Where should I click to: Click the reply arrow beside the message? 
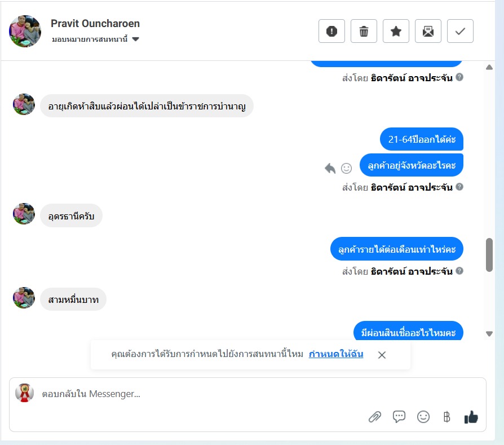point(330,168)
